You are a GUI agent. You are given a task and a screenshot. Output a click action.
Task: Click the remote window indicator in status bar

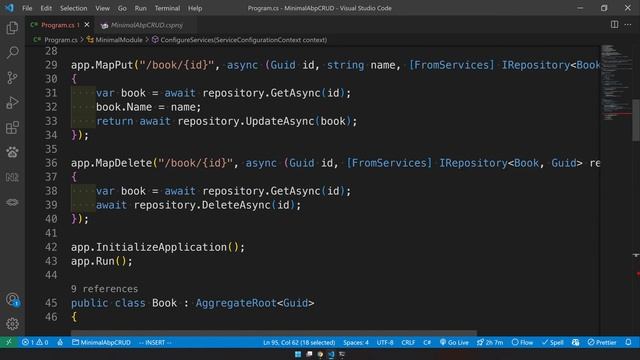pyautogui.click(x=9, y=342)
